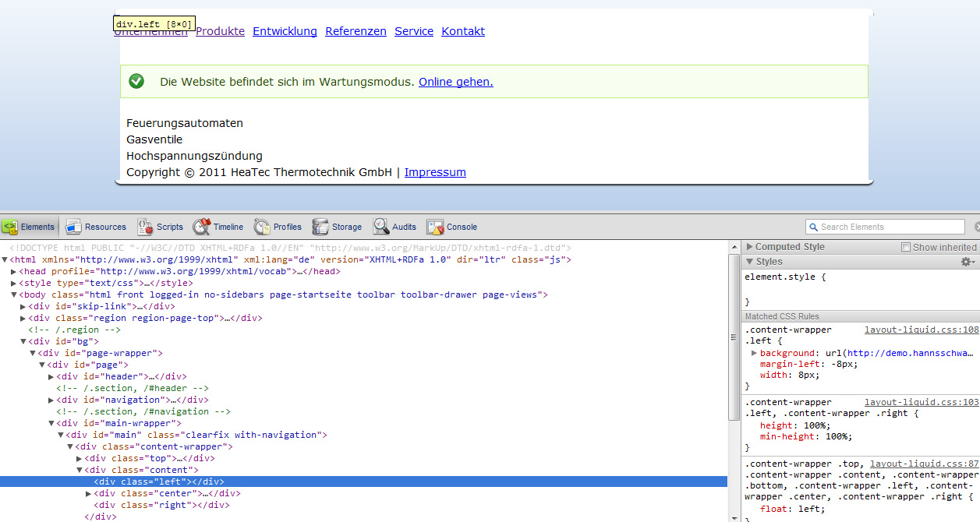The height and width of the screenshot is (522, 980).
Task: Click the element.style rule block
Action: 861,288
